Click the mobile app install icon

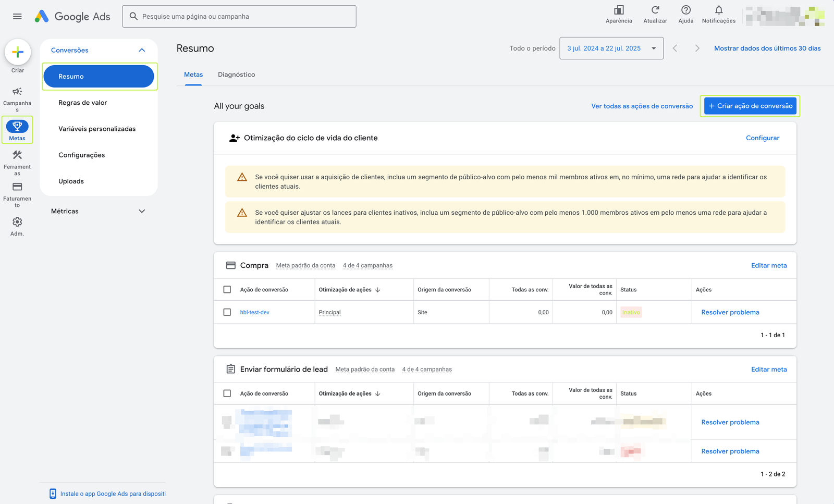53,494
